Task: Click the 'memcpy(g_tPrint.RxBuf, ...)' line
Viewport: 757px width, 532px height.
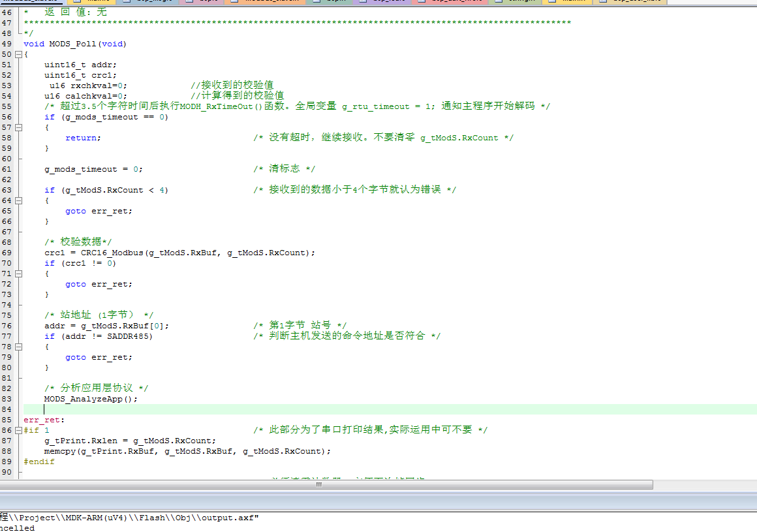Action: 187,451
